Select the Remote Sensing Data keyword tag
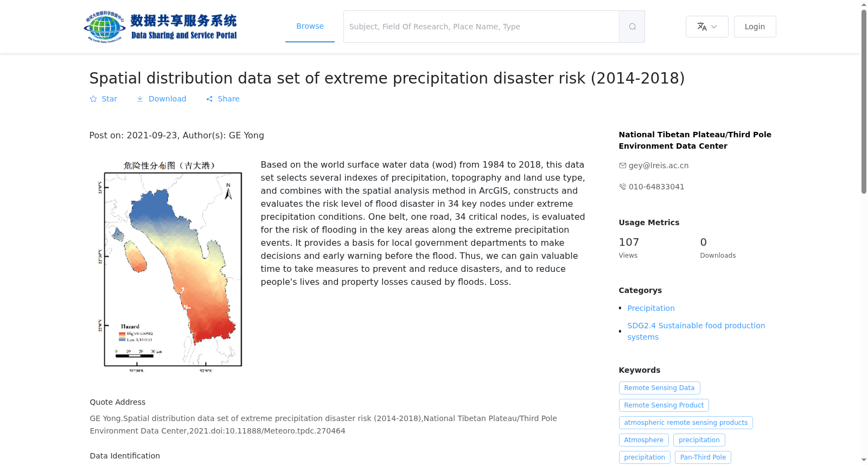Screen dimensions: 868x465 659,388
